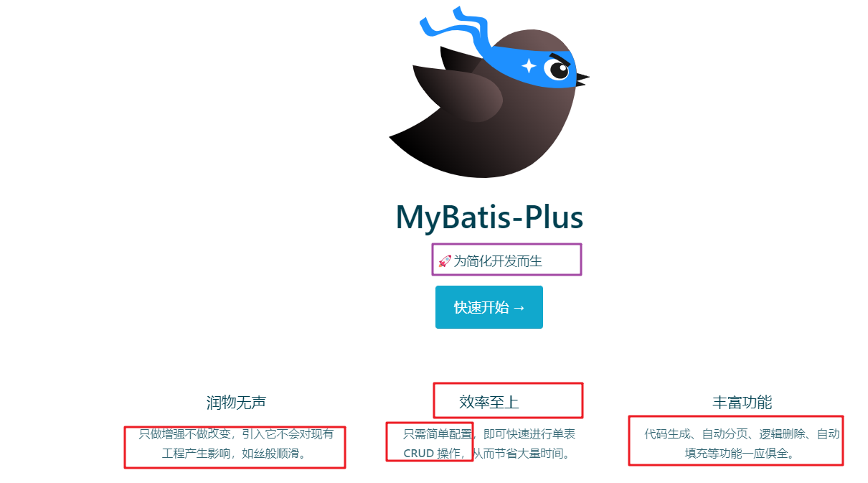Click the bold CRUD word
Viewport: 868px width, 483px height.
419,454
